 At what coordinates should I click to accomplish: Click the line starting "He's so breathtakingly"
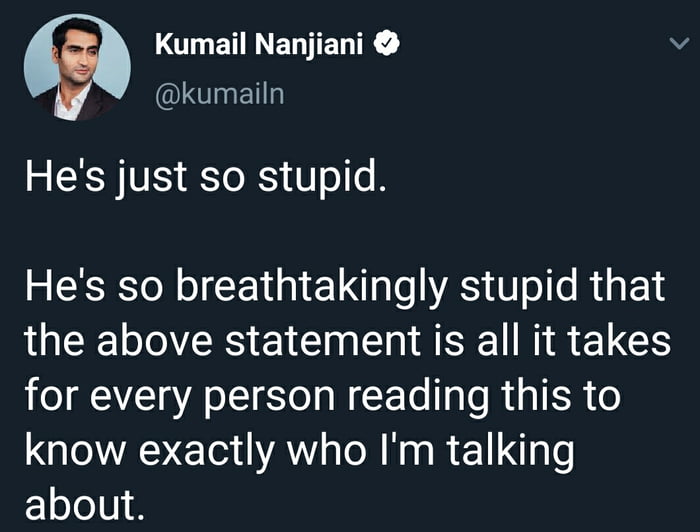pyautogui.click(x=345, y=289)
